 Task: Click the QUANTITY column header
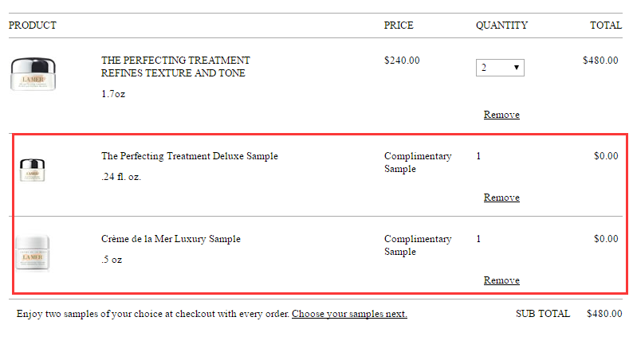[x=501, y=25]
